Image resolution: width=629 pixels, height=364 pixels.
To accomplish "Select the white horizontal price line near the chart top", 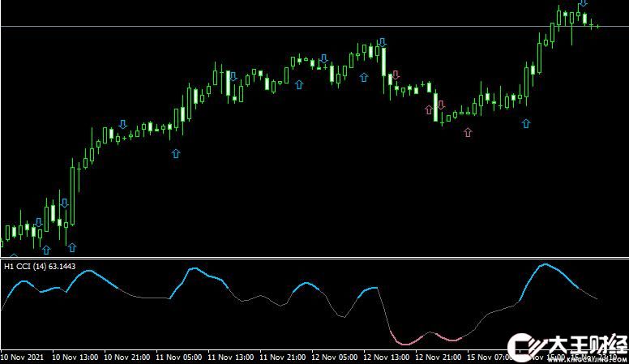I will point(314,27).
